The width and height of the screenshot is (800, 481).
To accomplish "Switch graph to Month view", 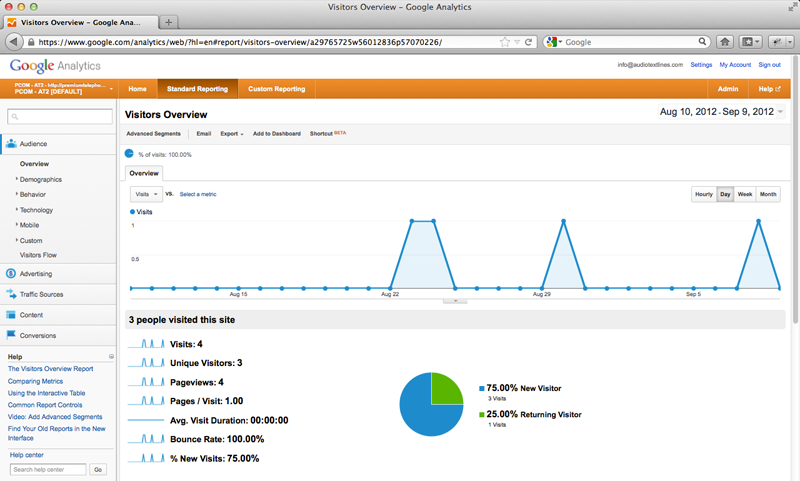I will (768, 194).
